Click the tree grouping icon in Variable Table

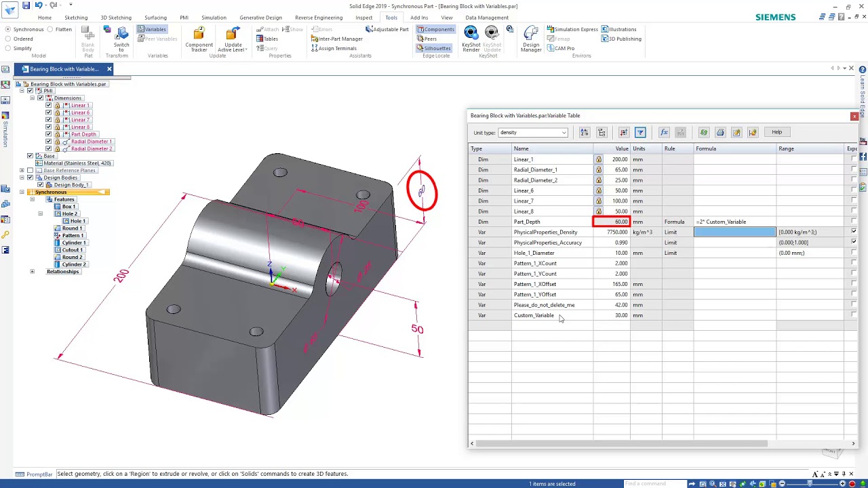(601, 132)
